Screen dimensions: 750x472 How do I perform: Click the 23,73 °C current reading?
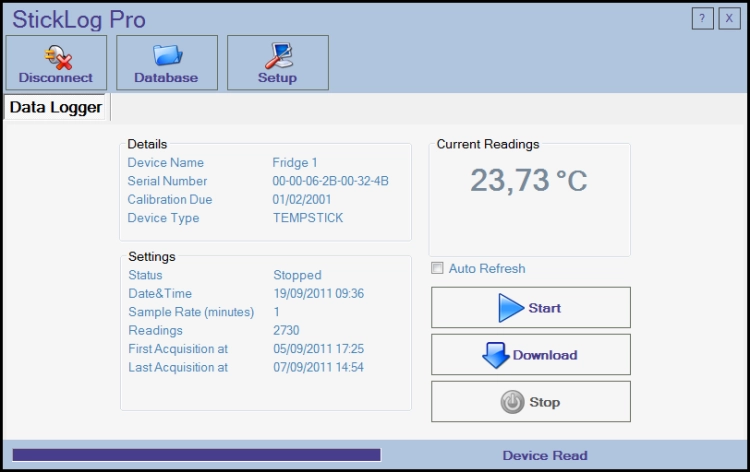point(529,181)
